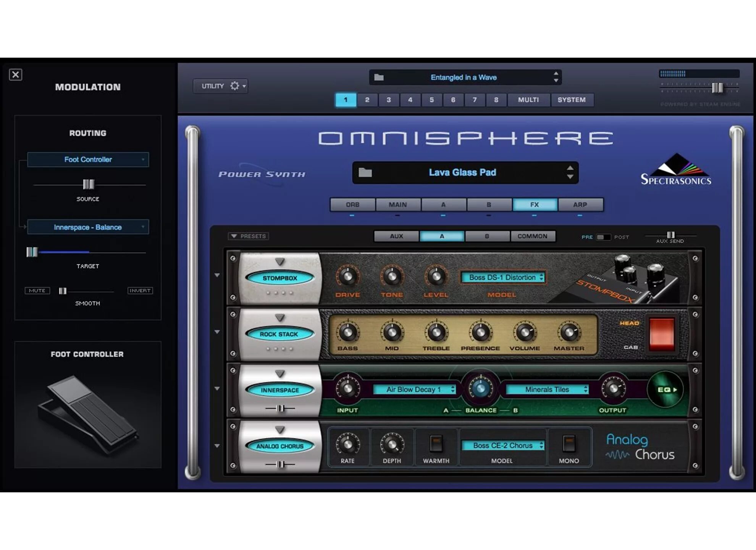
Task: Open the FX Presets menu
Action: coord(249,236)
